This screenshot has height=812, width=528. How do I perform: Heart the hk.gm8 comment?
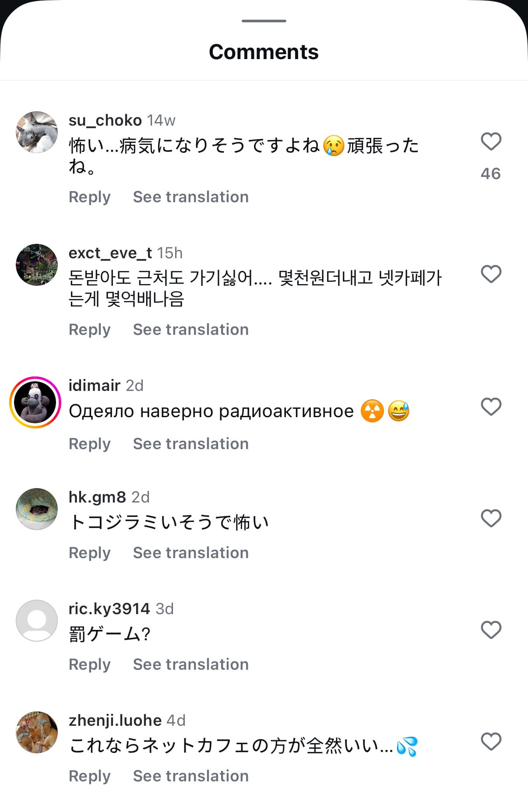(x=491, y=519)
